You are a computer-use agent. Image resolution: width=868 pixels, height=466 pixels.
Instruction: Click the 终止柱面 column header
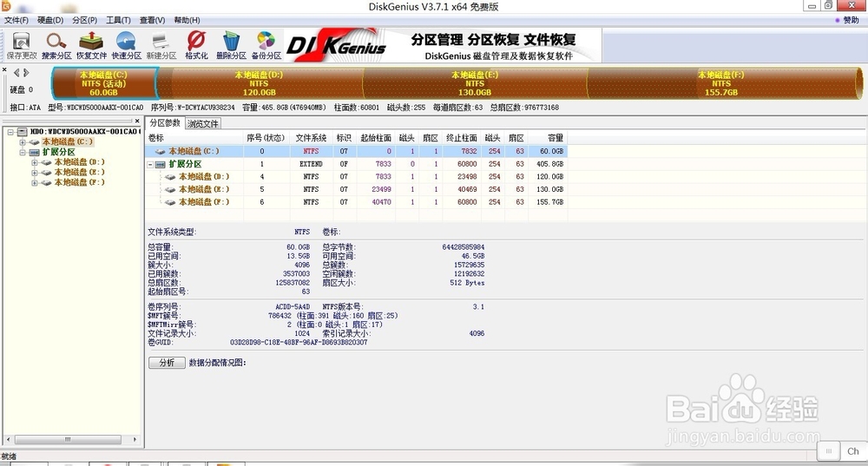462,138
